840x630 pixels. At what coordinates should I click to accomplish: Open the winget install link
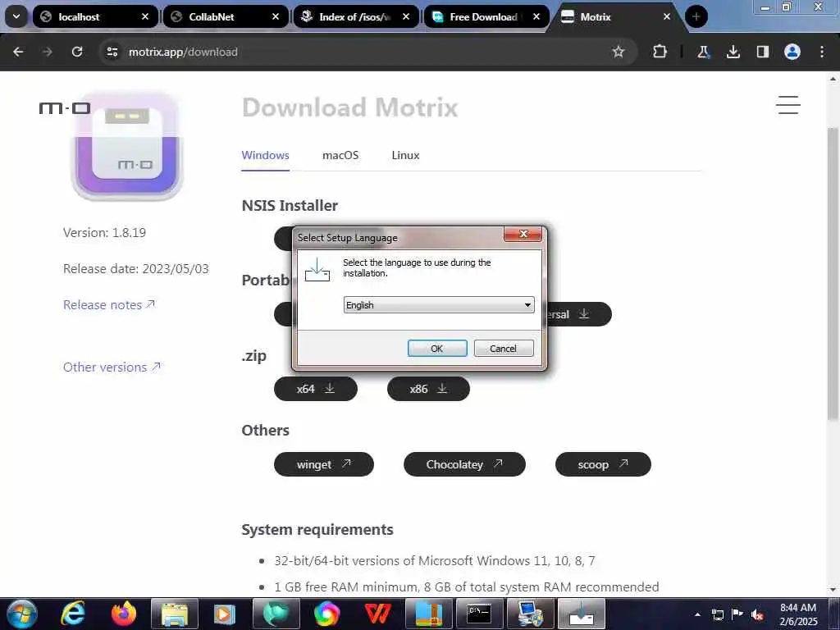[x=323, y=464]
